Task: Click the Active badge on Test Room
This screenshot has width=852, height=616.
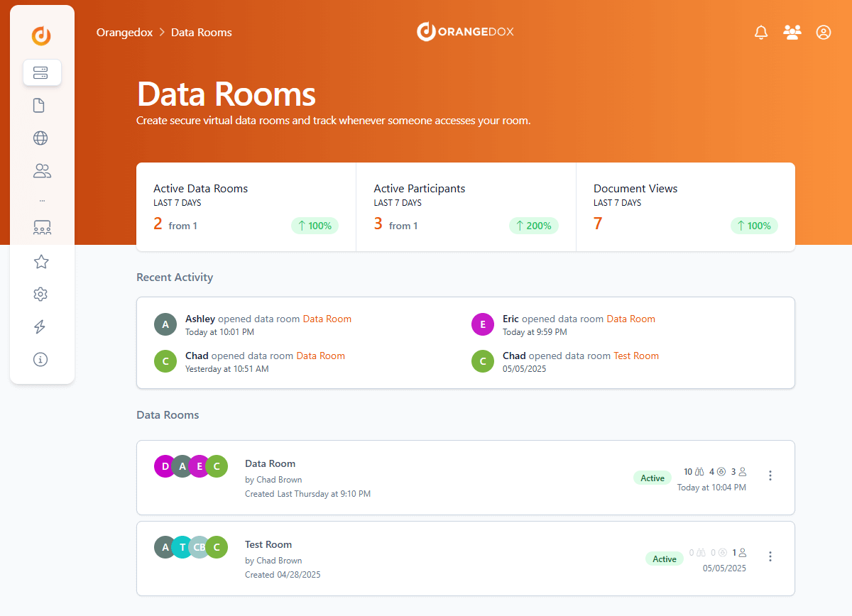Action: (x=665, y=559)
